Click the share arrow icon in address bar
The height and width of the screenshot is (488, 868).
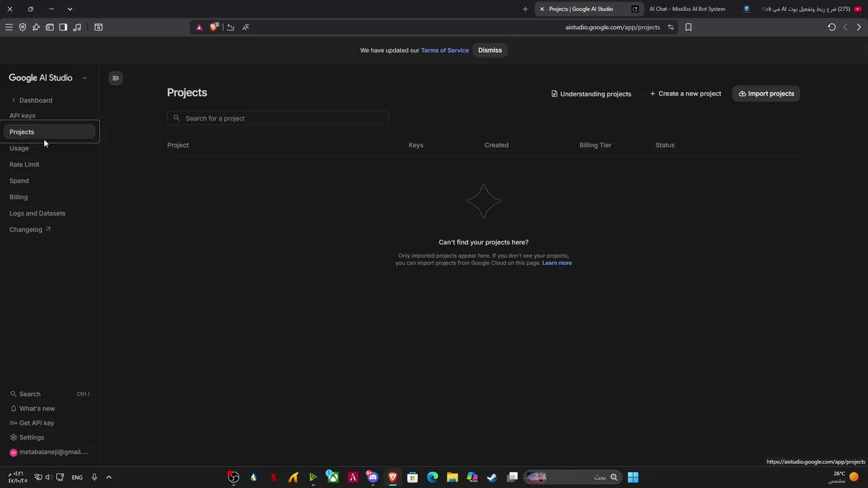pyautogui.click(x=231, y=27)
